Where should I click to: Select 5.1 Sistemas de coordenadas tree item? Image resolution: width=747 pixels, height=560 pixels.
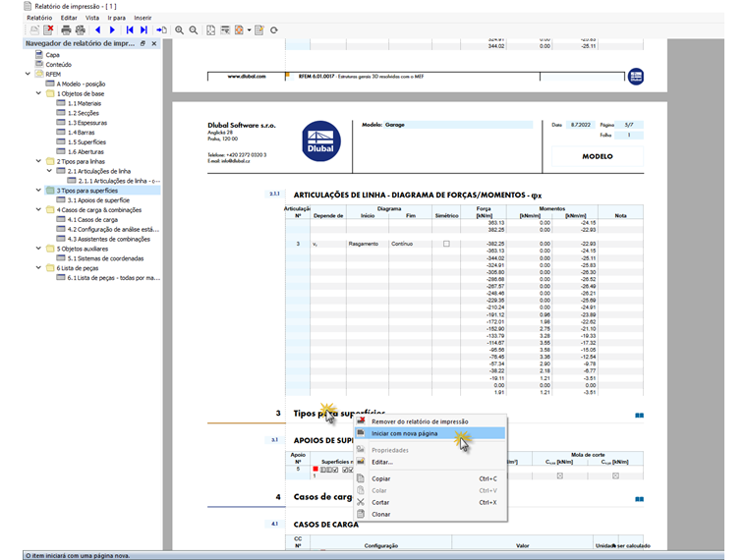(105, 258)
